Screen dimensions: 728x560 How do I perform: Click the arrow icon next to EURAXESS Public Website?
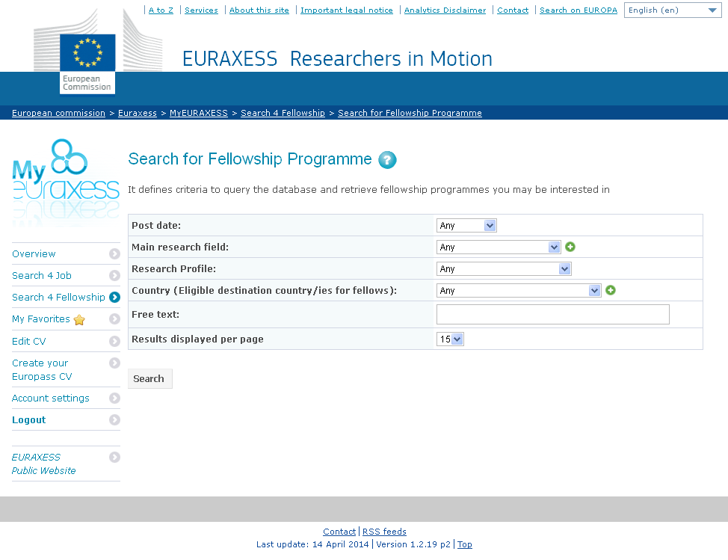pos(114,458)
